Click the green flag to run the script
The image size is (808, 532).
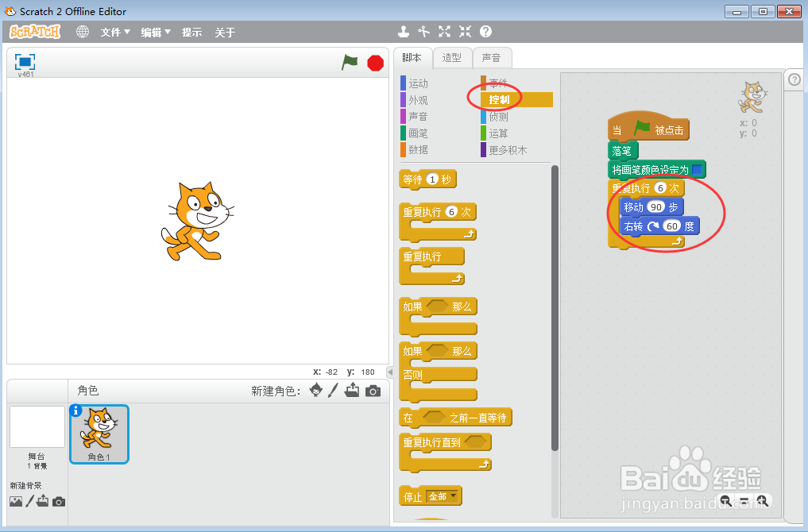point(350,62)
